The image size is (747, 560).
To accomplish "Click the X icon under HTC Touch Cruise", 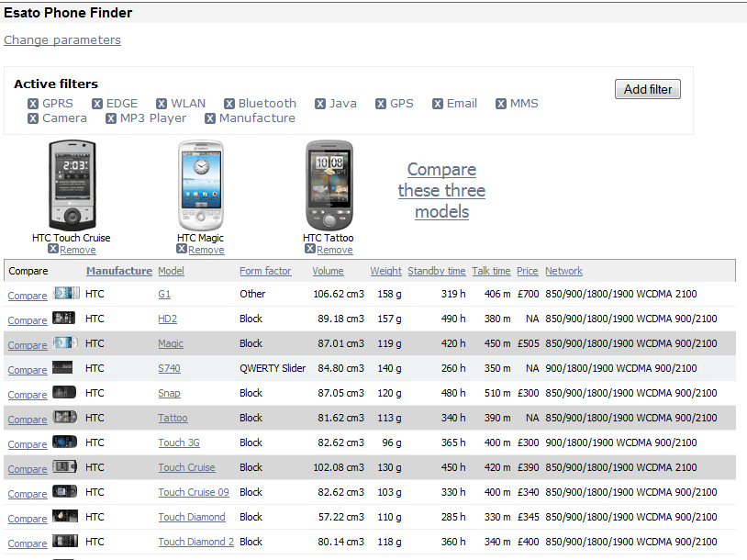I will click(x=53, y=249).
